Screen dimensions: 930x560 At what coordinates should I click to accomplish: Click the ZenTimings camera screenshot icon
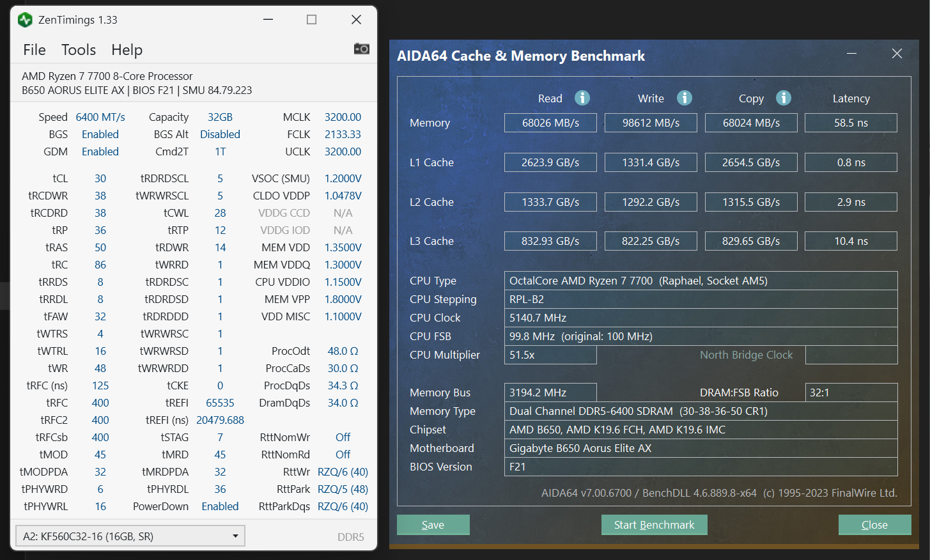362,49
